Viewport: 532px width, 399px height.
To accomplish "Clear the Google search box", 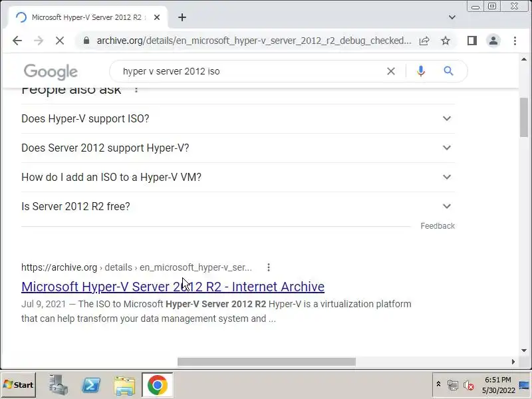I will 391,71.
